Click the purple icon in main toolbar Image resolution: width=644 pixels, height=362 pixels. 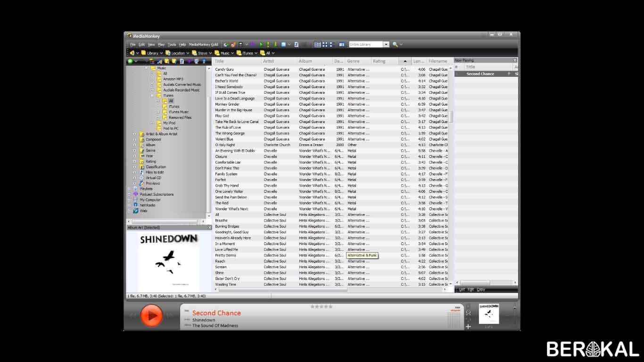(x=252, y=44)
